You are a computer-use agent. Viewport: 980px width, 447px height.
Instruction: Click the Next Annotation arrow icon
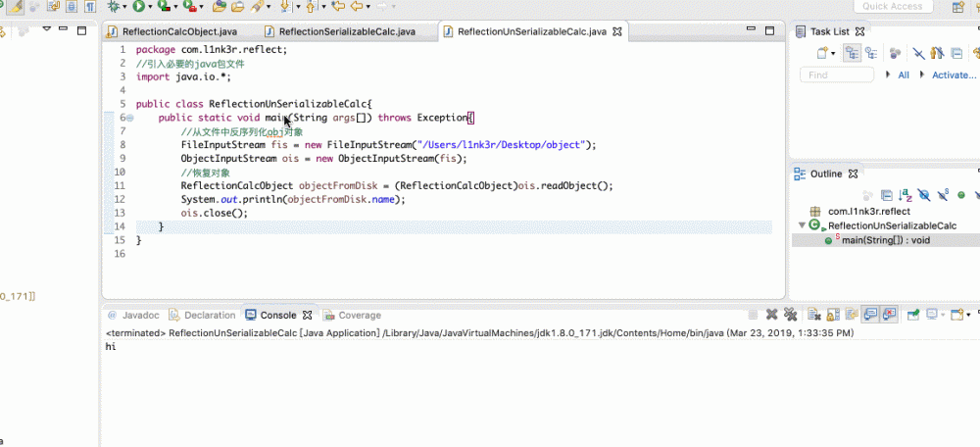coord(285,6)
